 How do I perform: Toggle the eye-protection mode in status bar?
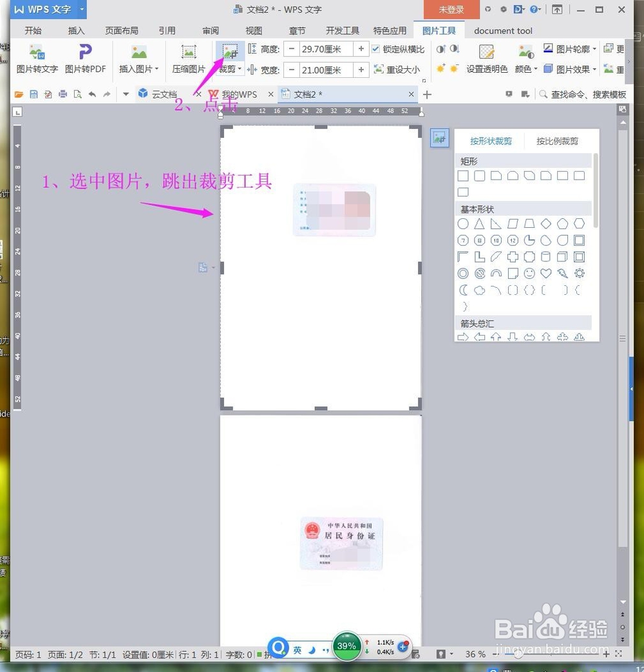click(x=442, y=654)
